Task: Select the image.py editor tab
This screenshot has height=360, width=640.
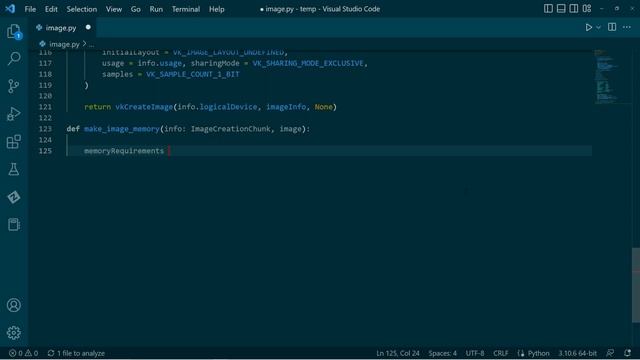Action: tap(61, 28)
